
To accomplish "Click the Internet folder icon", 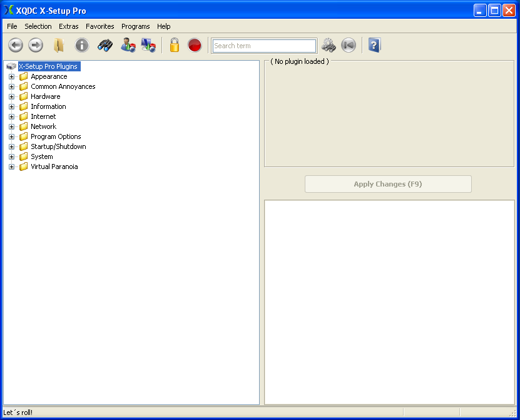I will tap(24, 116).
